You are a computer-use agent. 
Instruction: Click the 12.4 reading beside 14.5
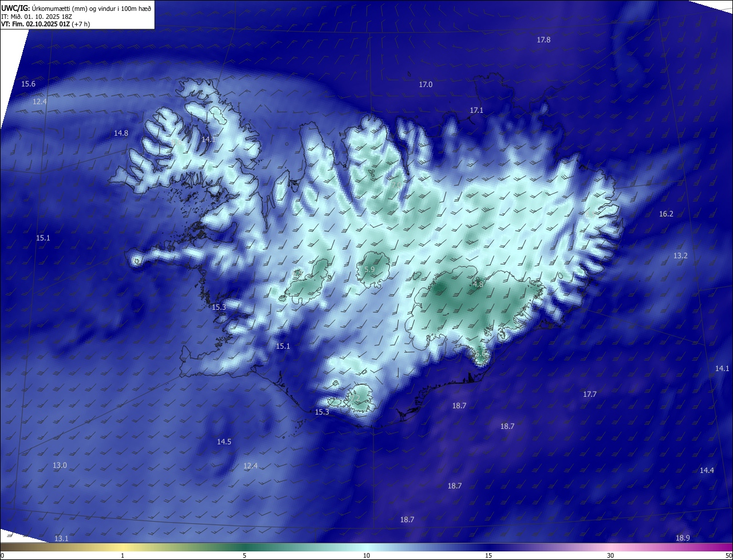point(250,466)
